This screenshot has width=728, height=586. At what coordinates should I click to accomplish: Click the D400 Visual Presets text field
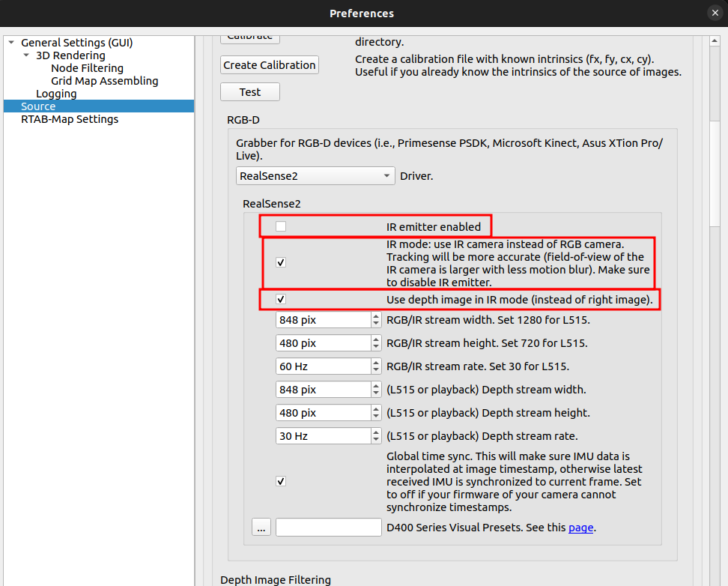[x=329, y=528]
